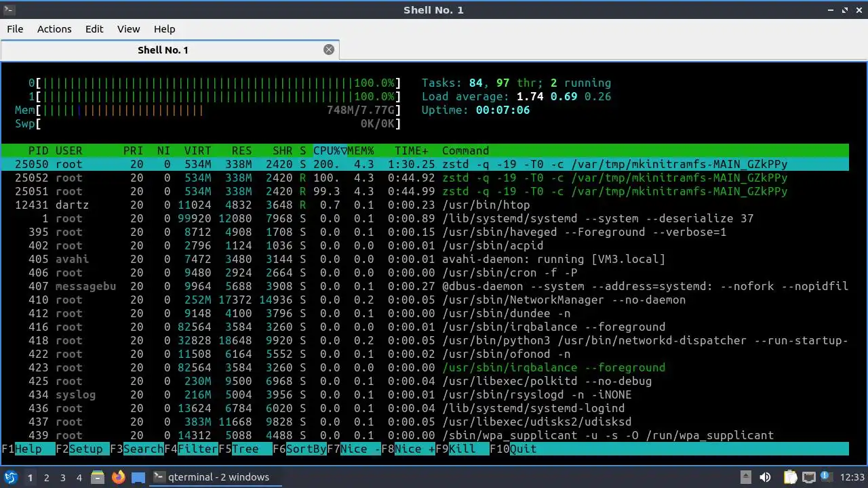Select the /usr/sbin/rsyslogd process row
Viewport: 868px width, 488px height.
[425, 394]
